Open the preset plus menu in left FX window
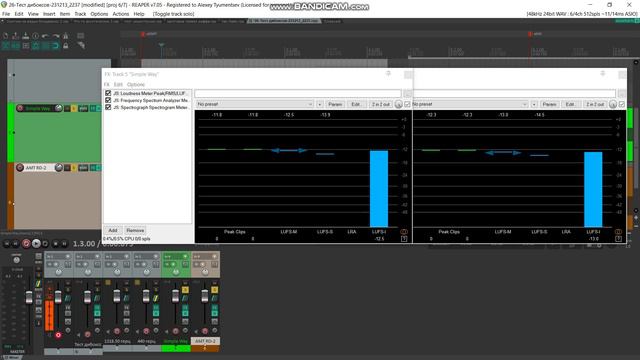 click(x=320, y=104)
